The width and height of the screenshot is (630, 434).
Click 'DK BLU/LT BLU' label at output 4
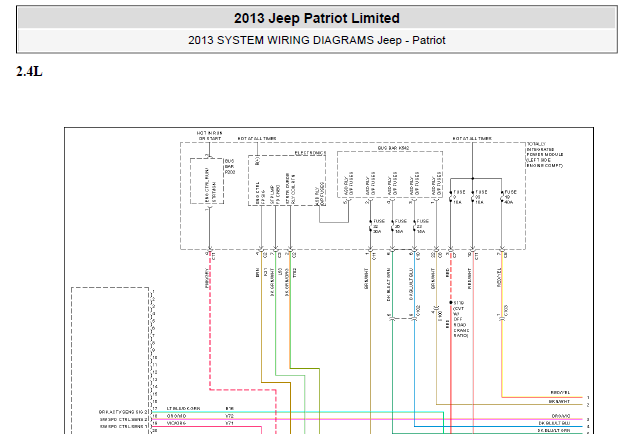(554, 423)
